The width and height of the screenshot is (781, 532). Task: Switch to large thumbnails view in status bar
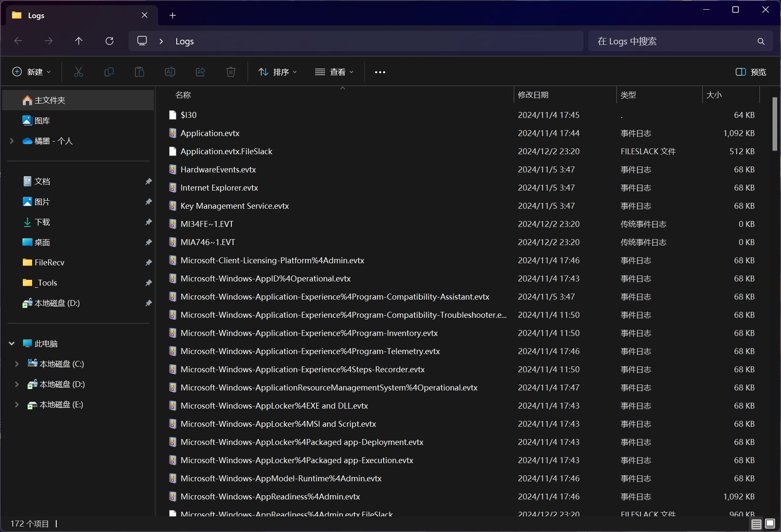pos(770,524)
